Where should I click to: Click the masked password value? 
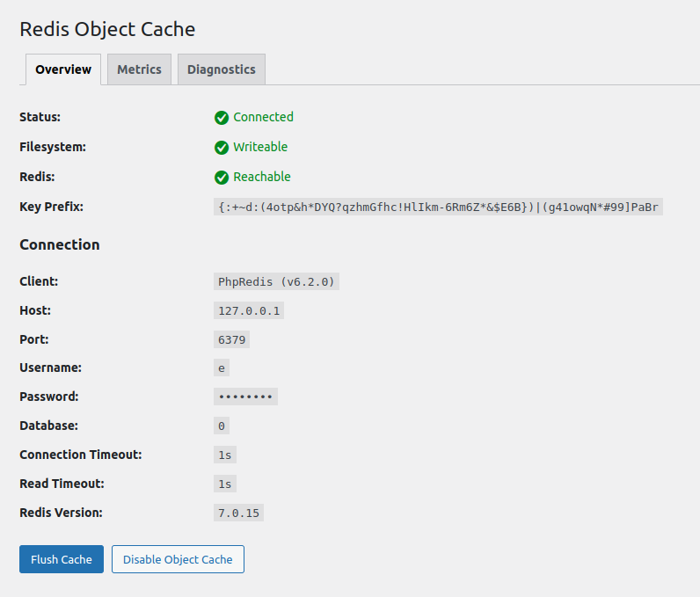(x=245, y=397)
